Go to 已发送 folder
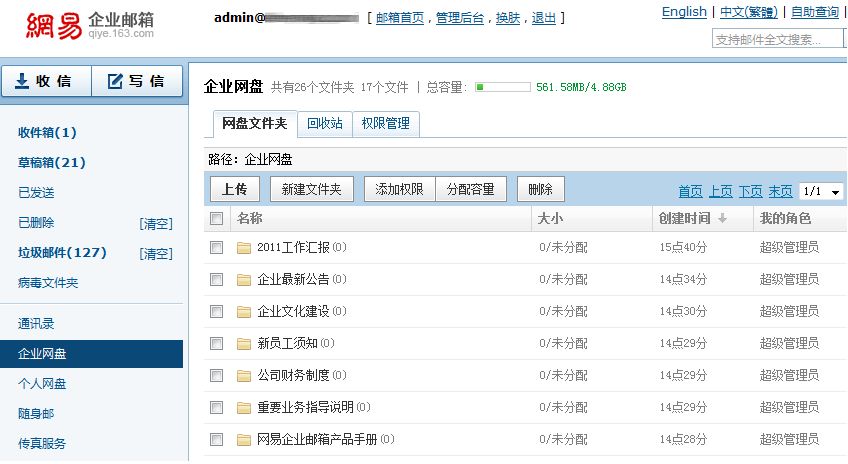The image size is (848, 464). [36, 193]
